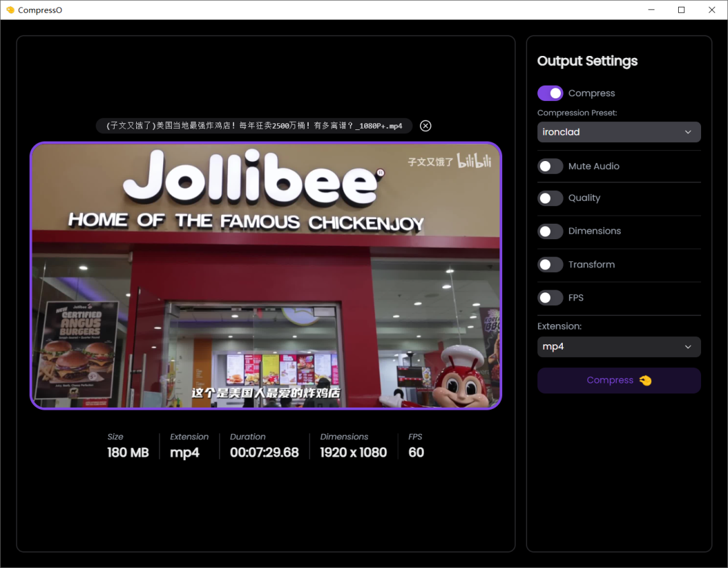Turn on the Quality toggle
Screen dimensions: 728x568
point(550,199)
